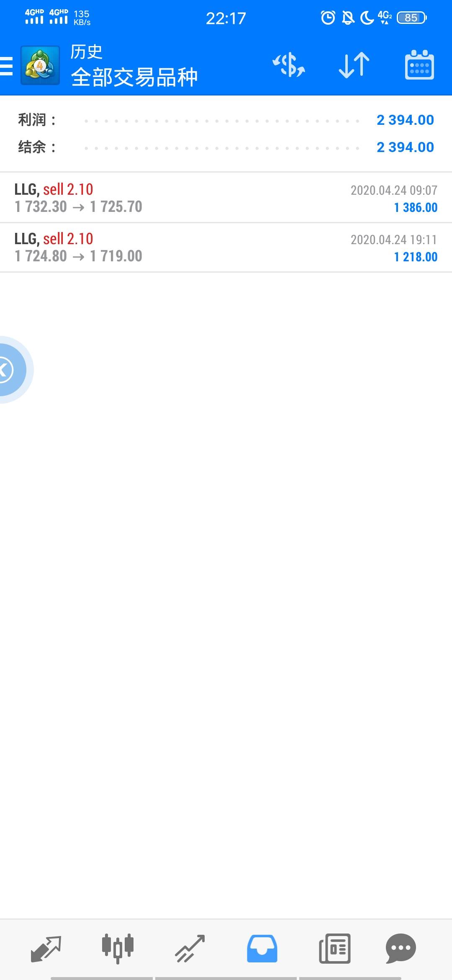Open the Trade tab
The image size is (452, 980).
(x=190, y=949)
